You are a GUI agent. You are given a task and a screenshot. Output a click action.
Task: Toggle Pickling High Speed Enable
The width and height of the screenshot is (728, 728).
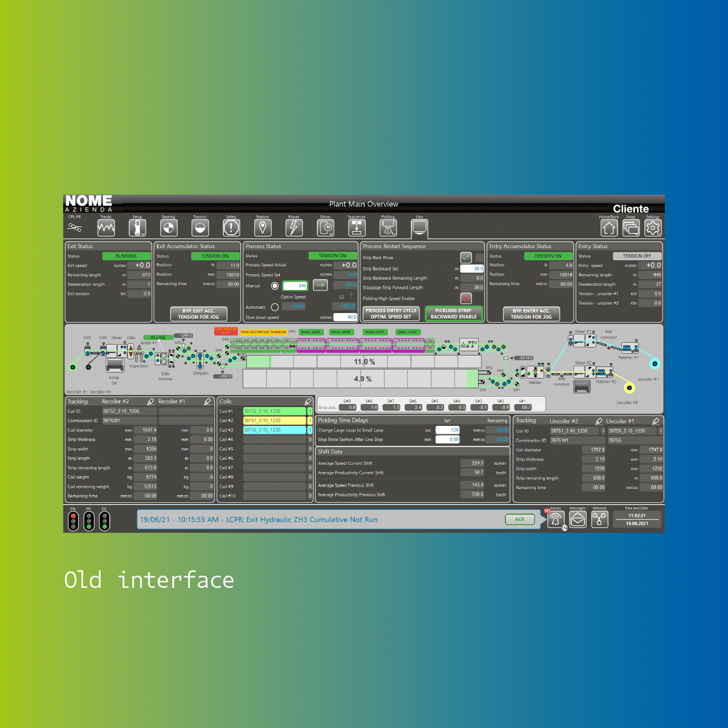466,298
